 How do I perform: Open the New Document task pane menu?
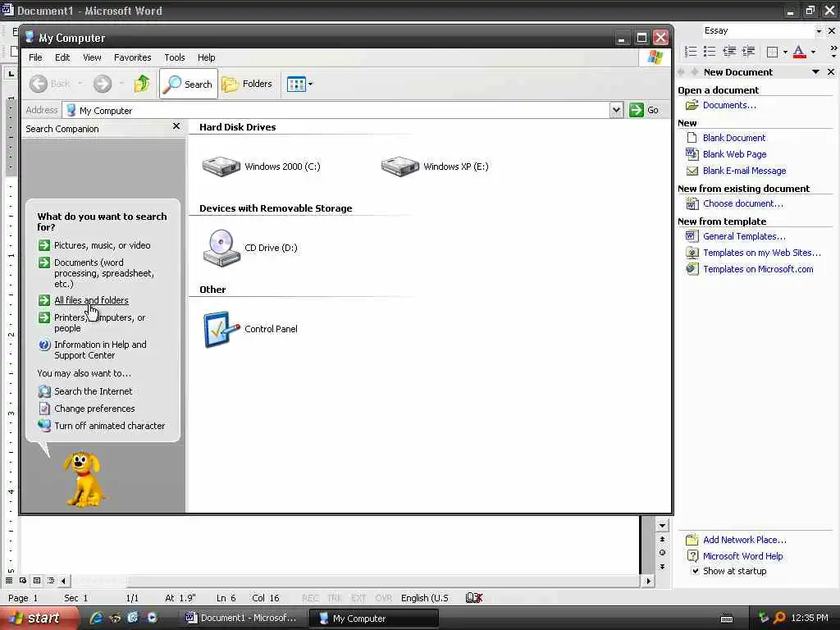815,72
